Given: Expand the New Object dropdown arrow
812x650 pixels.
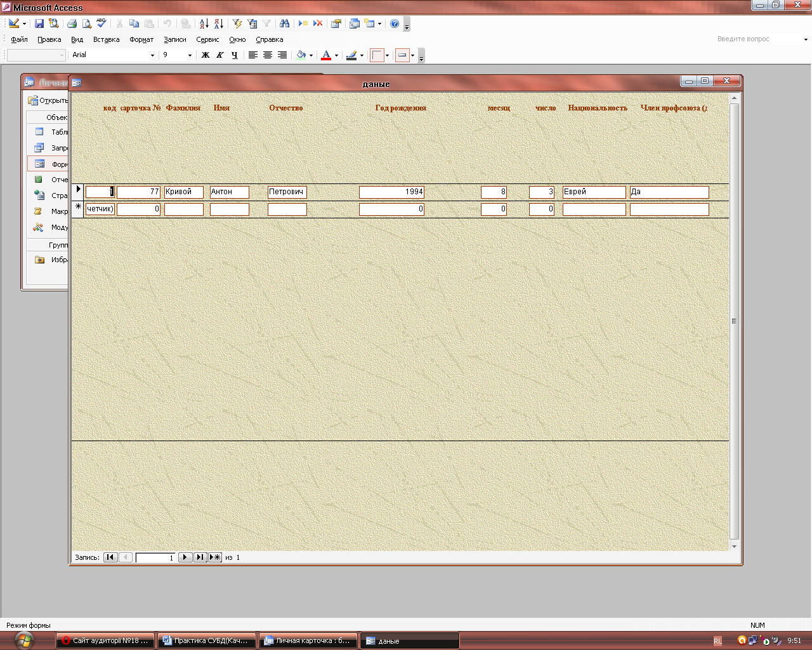Looking at the screenshot, I should (x=379, y=23).
